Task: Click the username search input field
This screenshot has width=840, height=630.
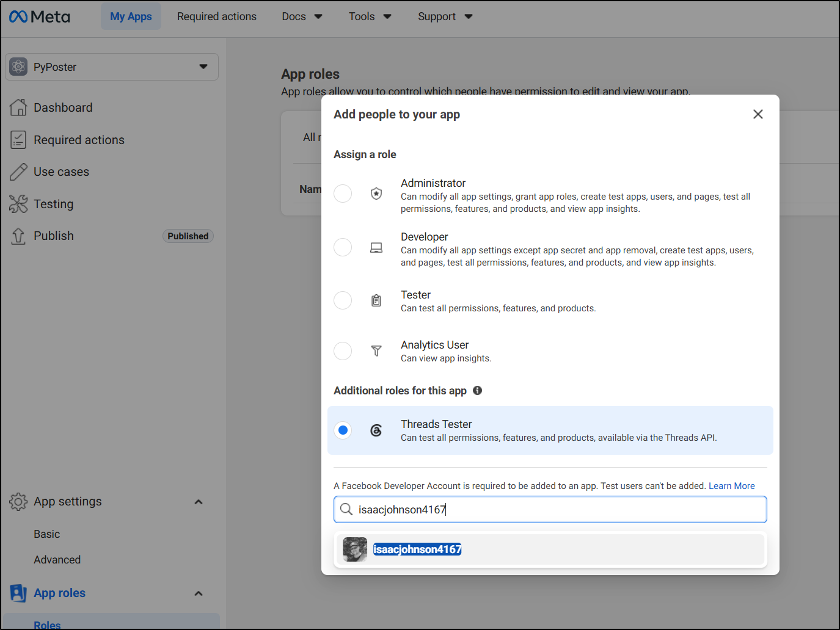Action: [550, 509]
